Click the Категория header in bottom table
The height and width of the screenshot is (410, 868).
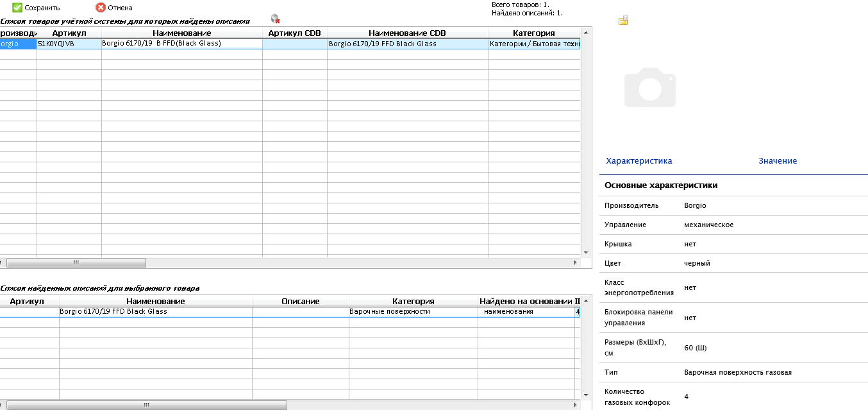tap(413, 302)
